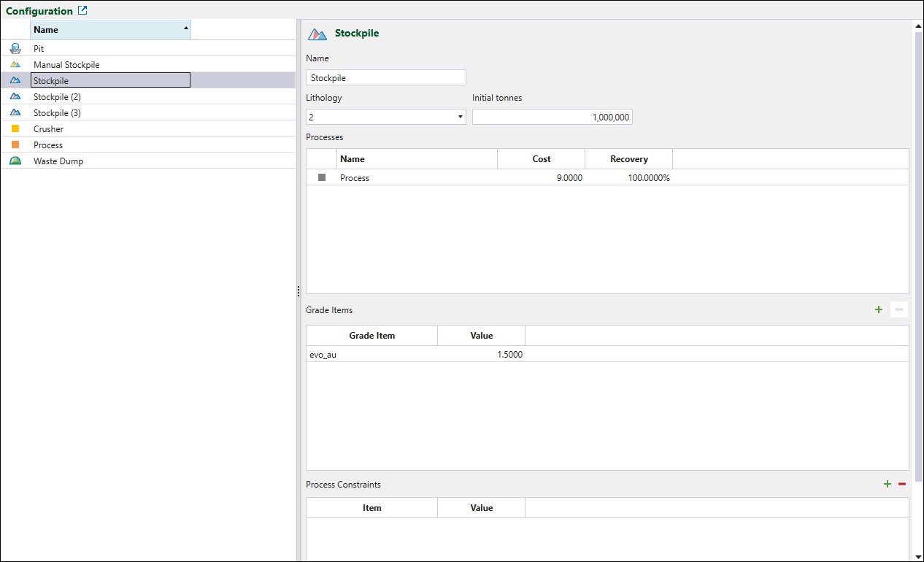Remove the selected process constraint
The width and height of the screenshot is (924, 562).
[902, 484]
